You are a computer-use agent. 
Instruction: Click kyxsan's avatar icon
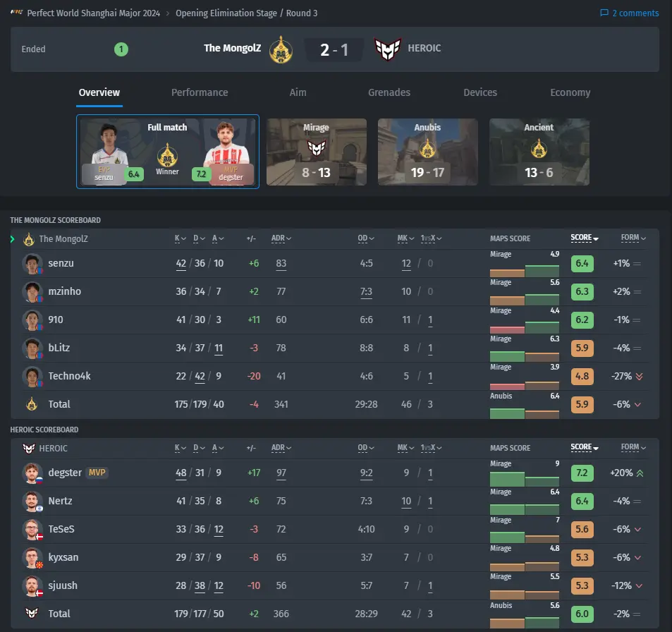pos(32,558)
